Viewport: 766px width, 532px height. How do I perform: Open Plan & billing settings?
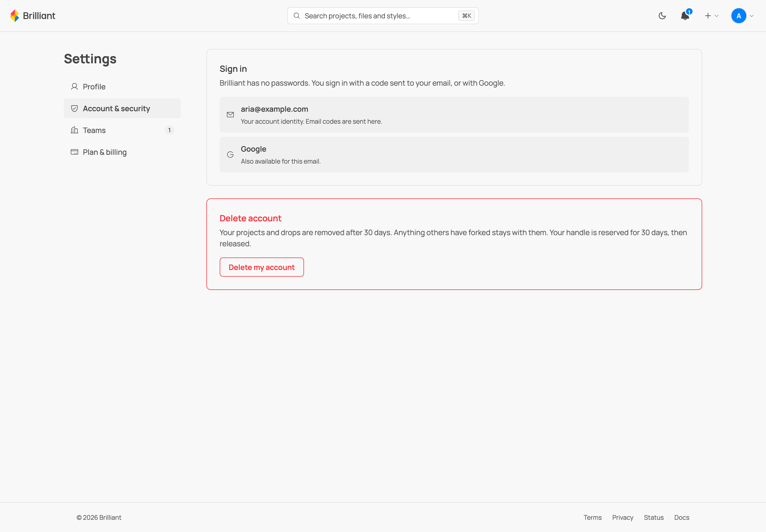122,152
